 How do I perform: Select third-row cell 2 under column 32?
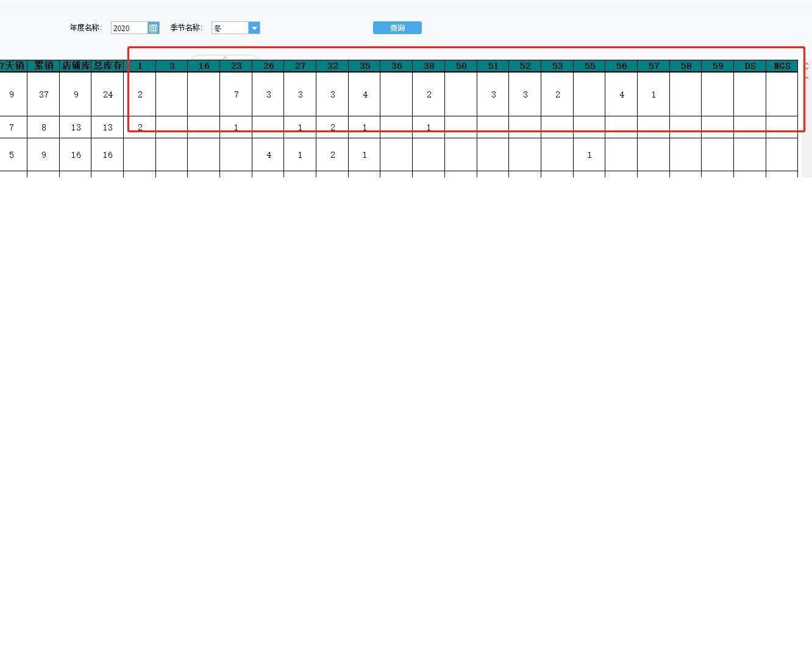(332, 155)
